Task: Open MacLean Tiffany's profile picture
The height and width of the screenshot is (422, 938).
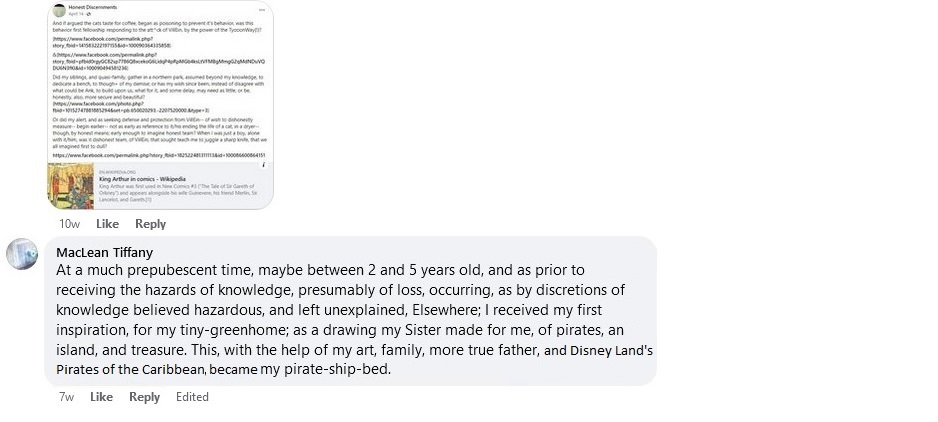Action: (x=22, y=254)
